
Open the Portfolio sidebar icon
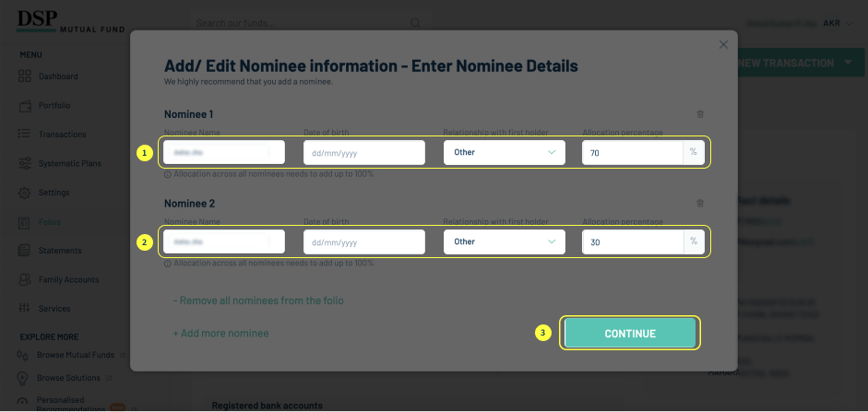click(25, 105)
